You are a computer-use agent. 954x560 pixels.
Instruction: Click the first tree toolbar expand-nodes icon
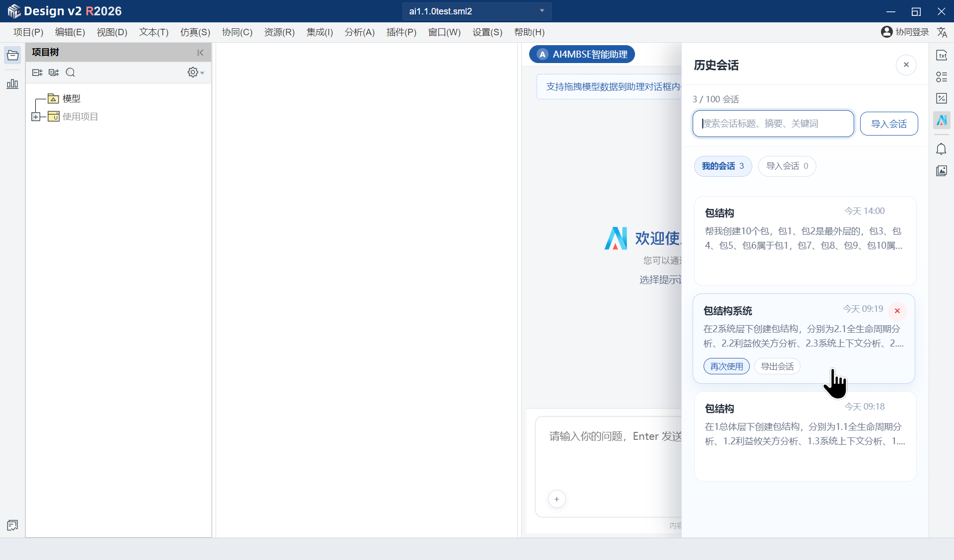(37, 72)
